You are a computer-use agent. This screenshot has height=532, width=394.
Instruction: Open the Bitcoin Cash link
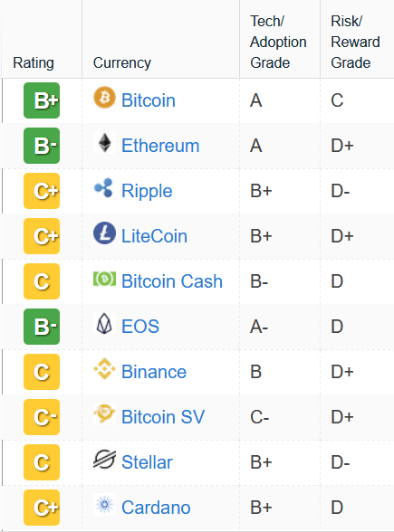[172, 281]
